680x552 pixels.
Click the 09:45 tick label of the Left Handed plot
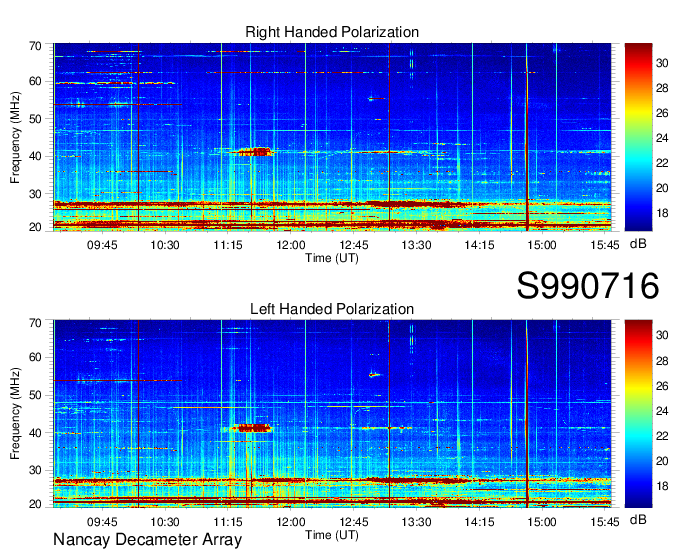pyautogui.click(x=102, y=522)
